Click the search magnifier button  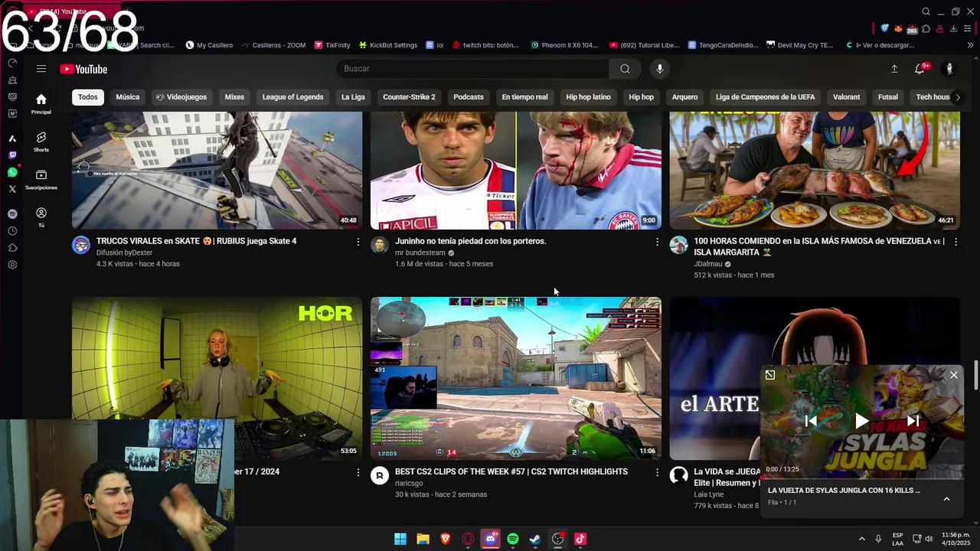(625, 69)
